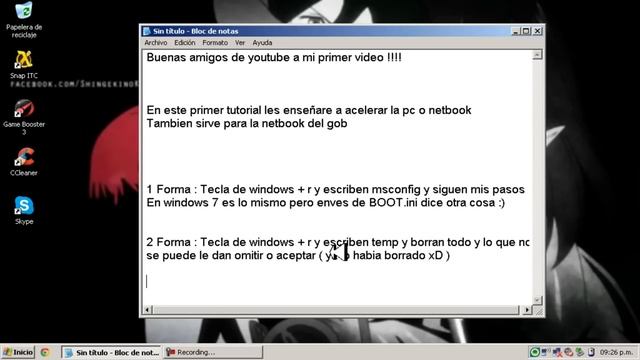Click the Inicio start button
This screenshot has width=640, height=360.
coord(18,352)
